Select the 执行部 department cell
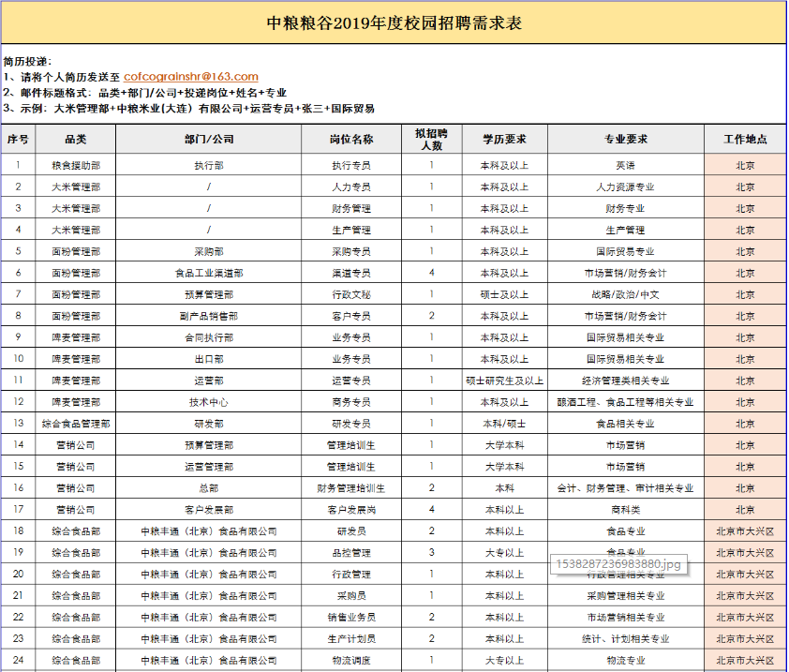Image resolution: width=789 pixels, height=672 pixels. coord(209,165)
